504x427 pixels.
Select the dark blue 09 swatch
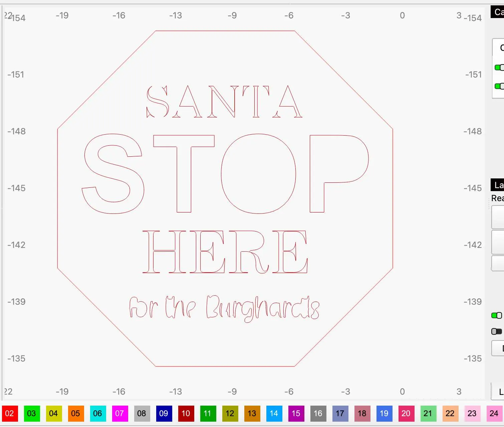click(x=164, y=413)
